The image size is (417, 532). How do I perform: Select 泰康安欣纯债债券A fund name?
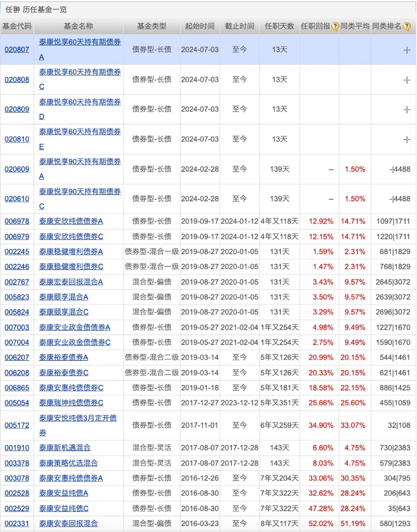[x=71, y=222]
